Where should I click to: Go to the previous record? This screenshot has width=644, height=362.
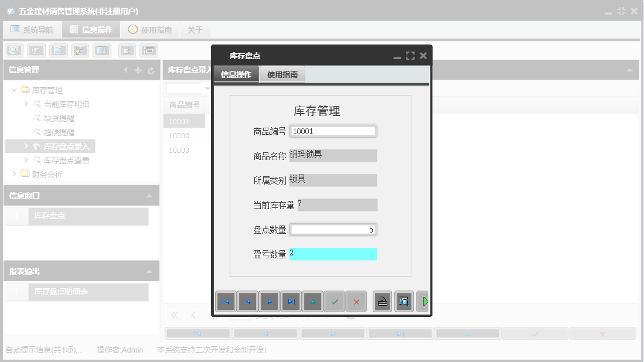click(247, 301)
